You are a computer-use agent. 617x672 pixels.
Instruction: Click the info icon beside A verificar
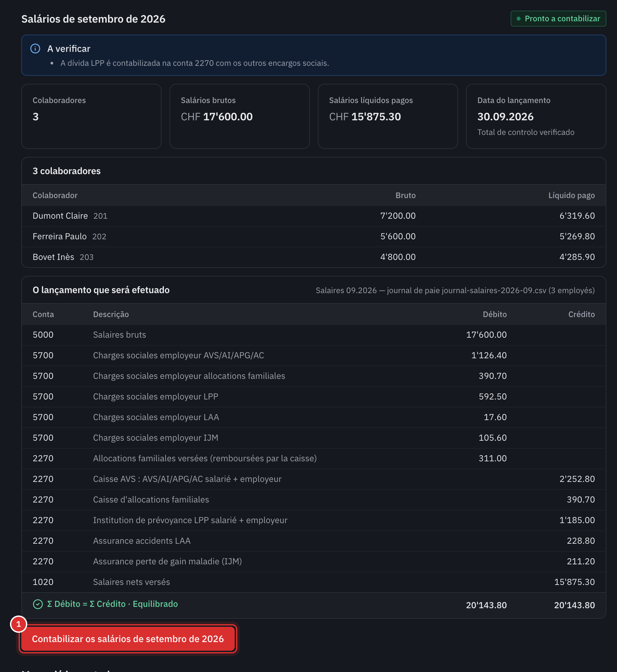click(x=35, y=49)
